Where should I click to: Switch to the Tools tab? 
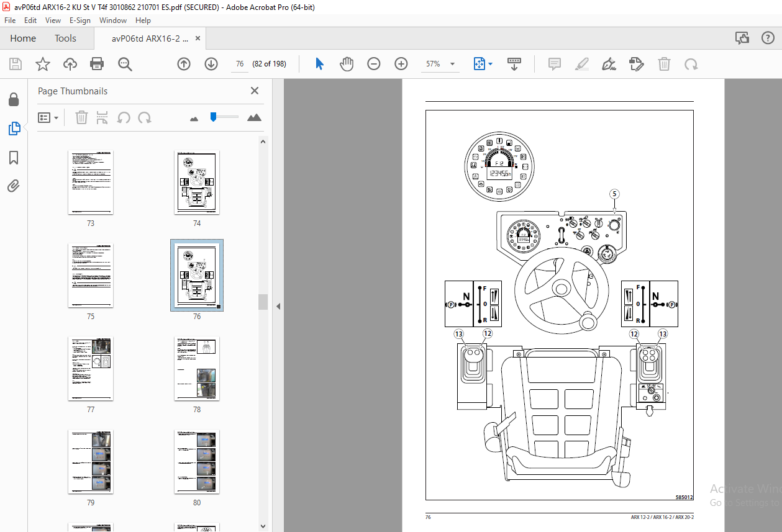click(65, 38)
